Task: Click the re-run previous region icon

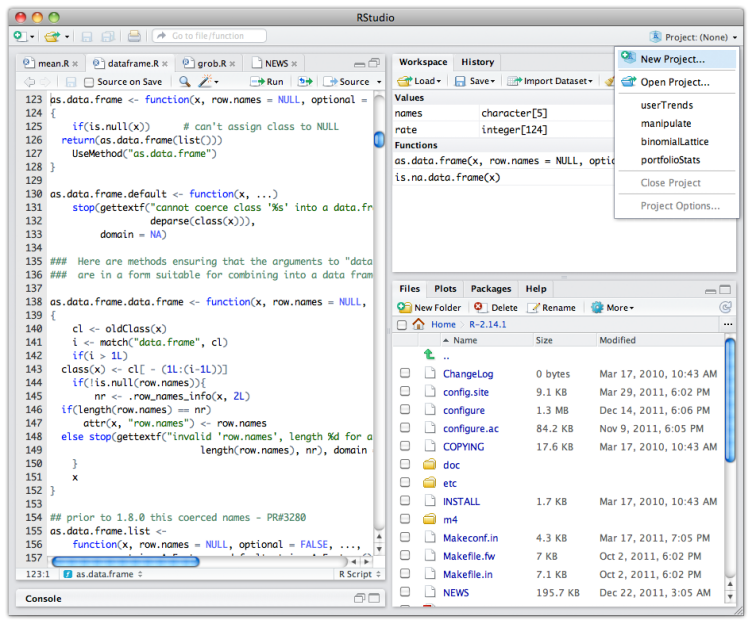Action: [306, 81]
